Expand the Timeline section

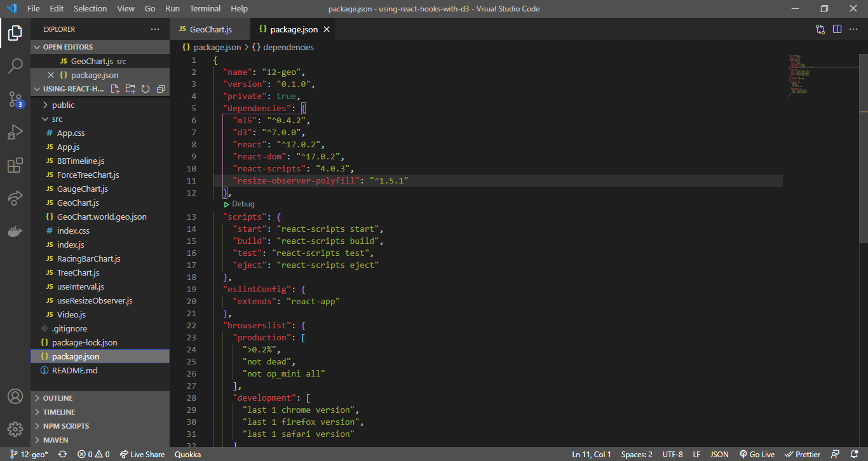click(x=100, y=412)
